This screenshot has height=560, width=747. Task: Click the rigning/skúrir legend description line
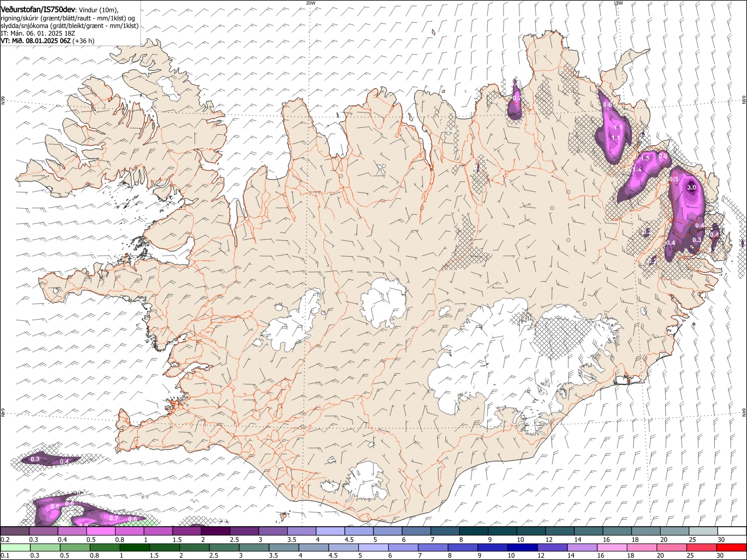(68, 18)
